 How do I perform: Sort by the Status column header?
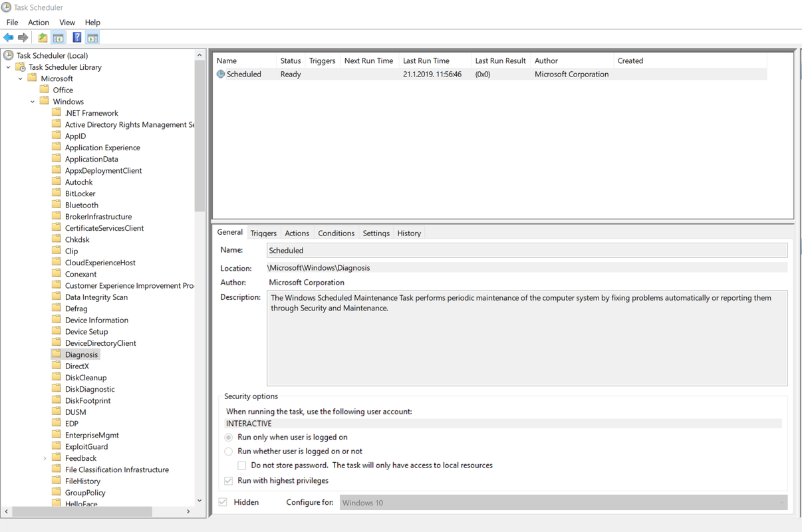pyautogui.click(x=291, y=61)
